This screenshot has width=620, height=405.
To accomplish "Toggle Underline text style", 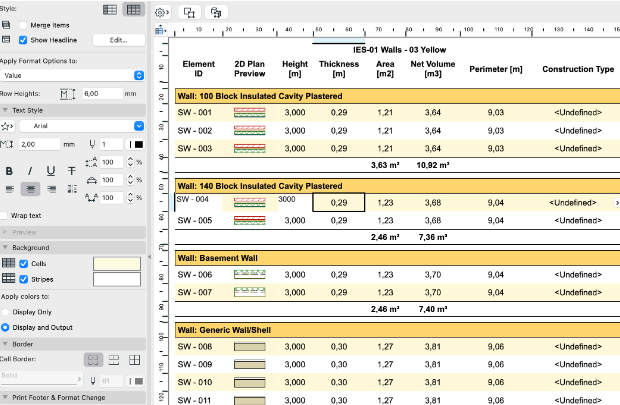I will 50,171.
